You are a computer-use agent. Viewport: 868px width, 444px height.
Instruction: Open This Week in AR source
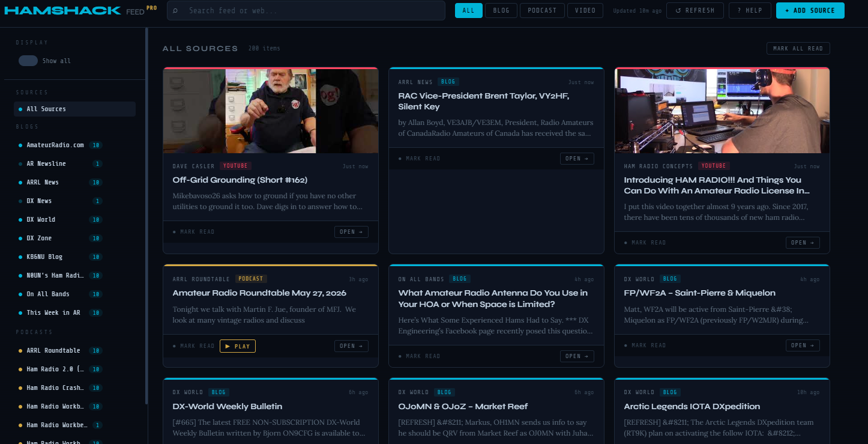click(61, 312)
